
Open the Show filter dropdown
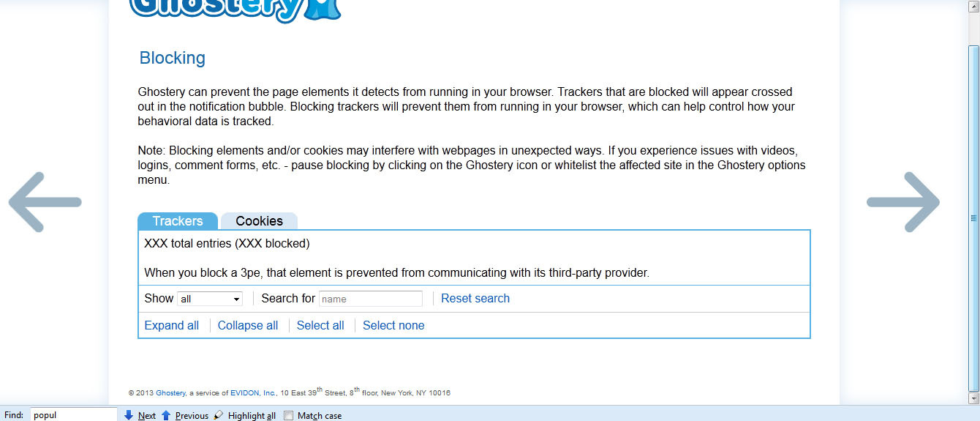210,299
